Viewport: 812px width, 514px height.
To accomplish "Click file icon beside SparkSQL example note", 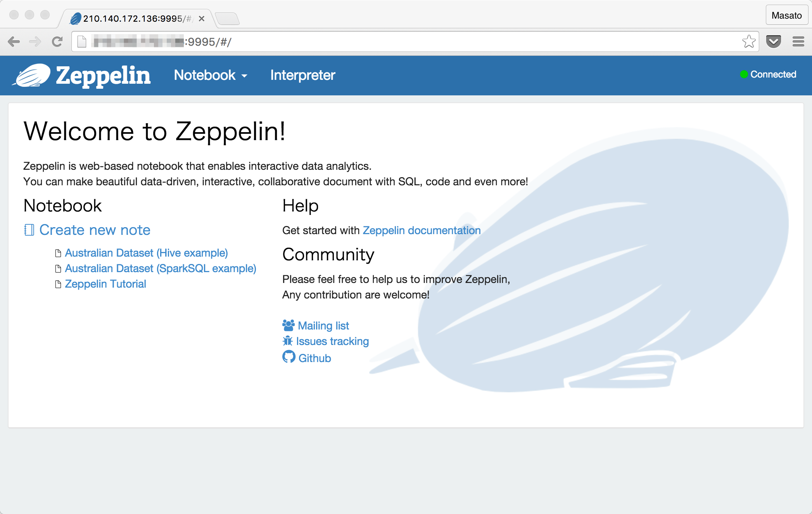I will pyautogui.click(x=58, y=269).
